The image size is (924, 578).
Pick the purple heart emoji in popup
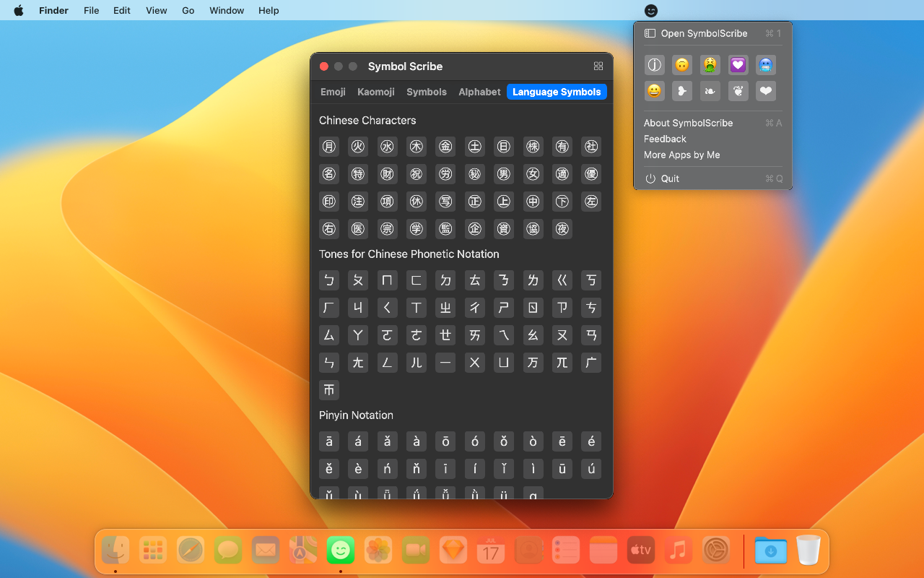pyautogui.click(x=738, y=65)
